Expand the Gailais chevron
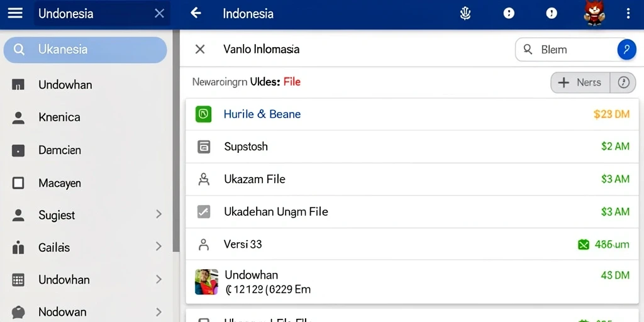This screenshot has width=644, height=322. (158, 247)
